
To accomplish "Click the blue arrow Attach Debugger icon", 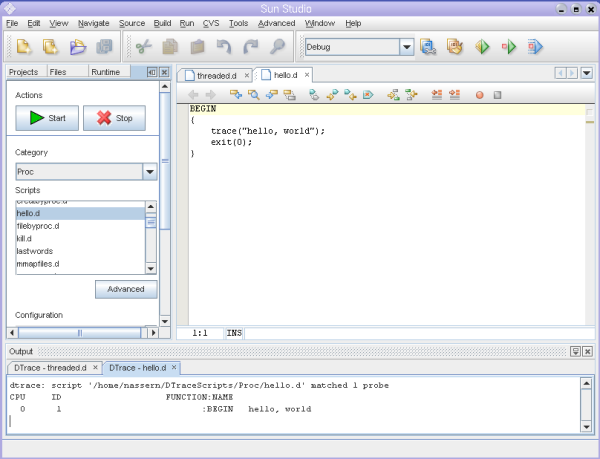I will click(535, 47).
